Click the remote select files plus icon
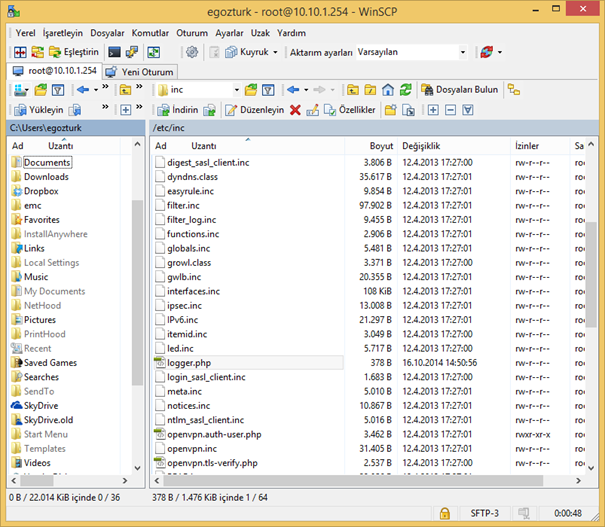 click(x=433, y=110)
